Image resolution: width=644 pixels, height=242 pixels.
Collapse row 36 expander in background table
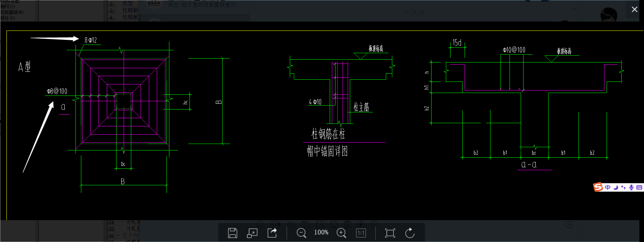pos(118,235)
